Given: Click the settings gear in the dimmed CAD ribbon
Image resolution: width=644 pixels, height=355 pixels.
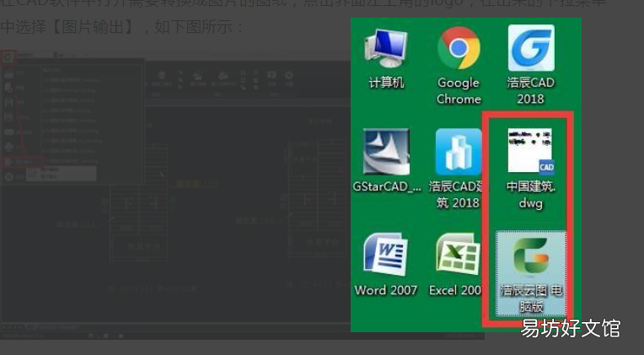Looking at the screenshot, I should click(289, 75).
